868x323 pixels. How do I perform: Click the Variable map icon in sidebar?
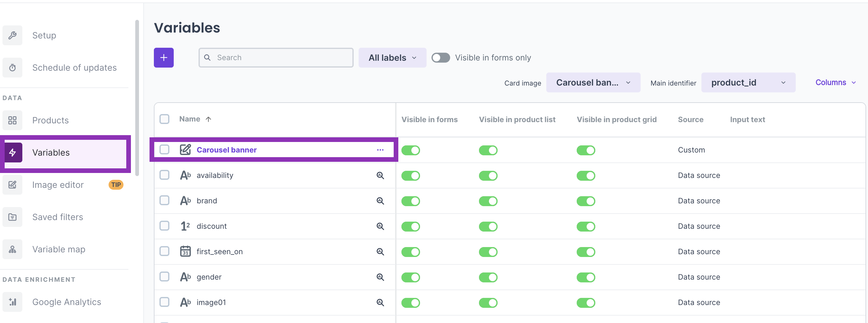[12, 249]
